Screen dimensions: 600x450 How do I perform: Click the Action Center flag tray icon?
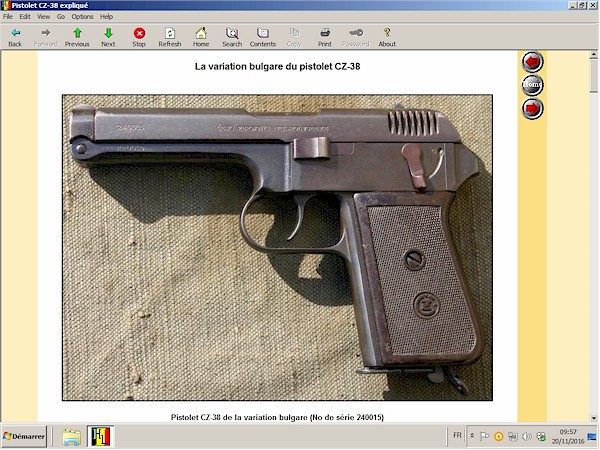point(485,436)
